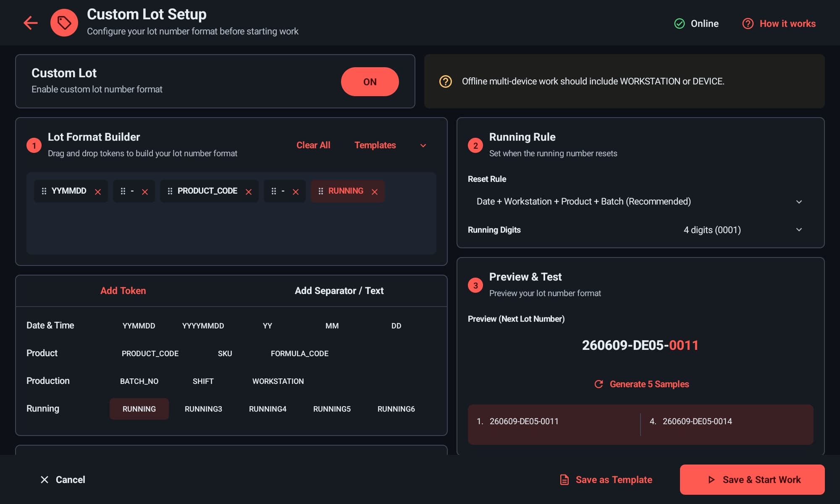The image size is (840, 504).
Task: Remove the second dash separator token
Action: click(296, 192)
